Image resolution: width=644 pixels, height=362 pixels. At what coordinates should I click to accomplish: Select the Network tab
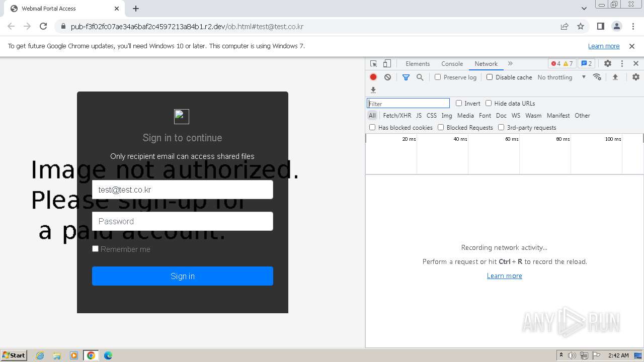click(x=486, y=64)
